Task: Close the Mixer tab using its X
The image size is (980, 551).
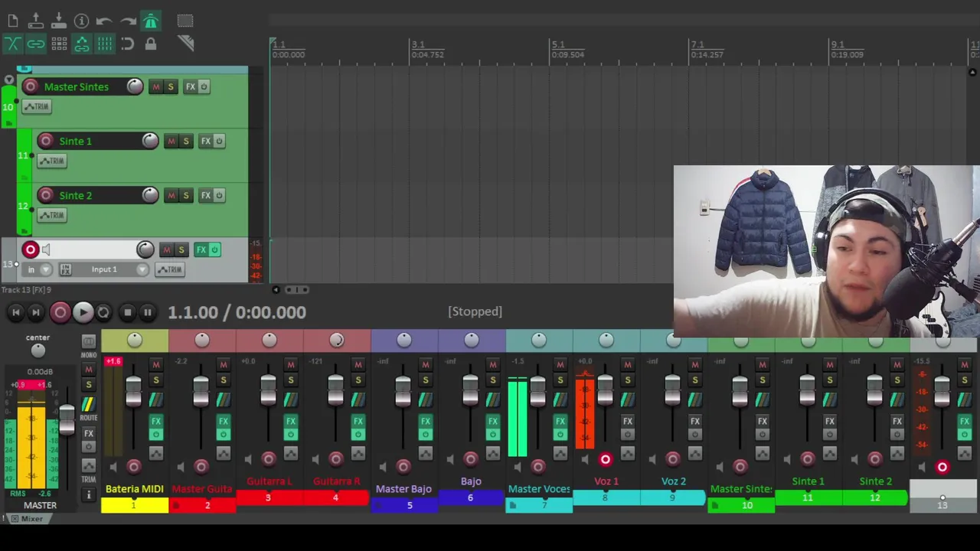Action: tap(15, 519)
